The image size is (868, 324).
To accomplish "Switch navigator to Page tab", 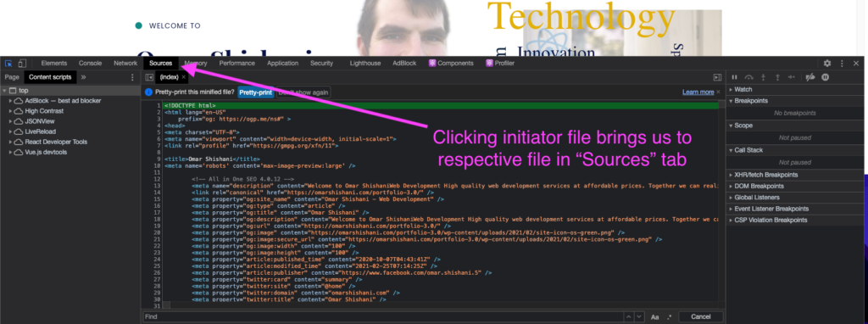I will click(12, 77).
